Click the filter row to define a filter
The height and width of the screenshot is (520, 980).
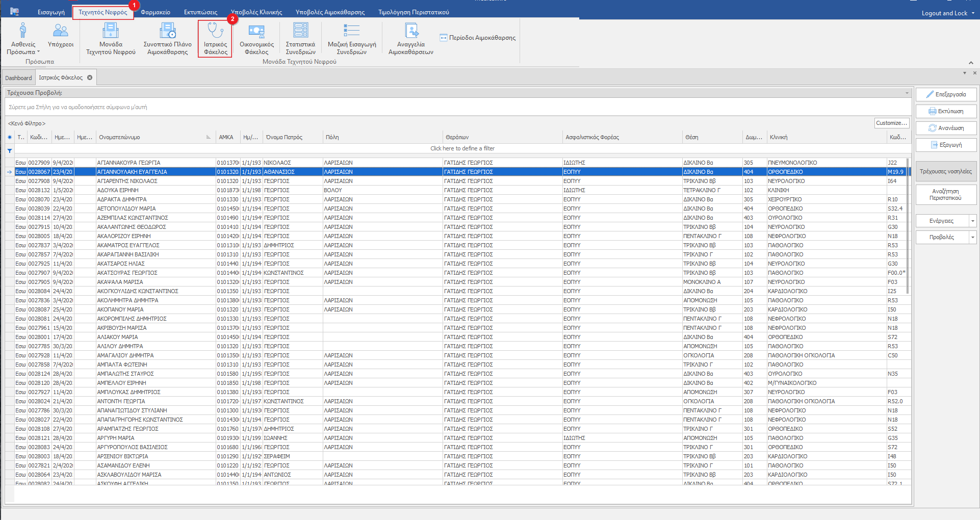click(x=462, y=148)
